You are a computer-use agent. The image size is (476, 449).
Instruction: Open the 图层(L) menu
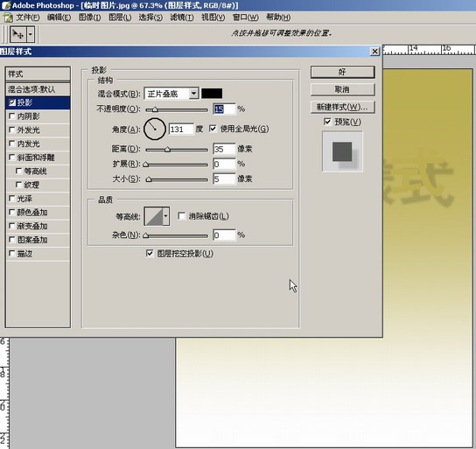click(x=120, y=18)
